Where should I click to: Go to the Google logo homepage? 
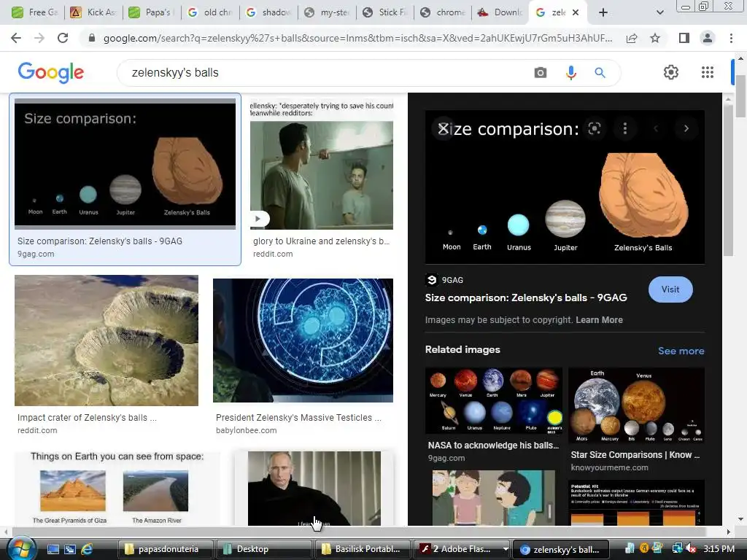51,72
